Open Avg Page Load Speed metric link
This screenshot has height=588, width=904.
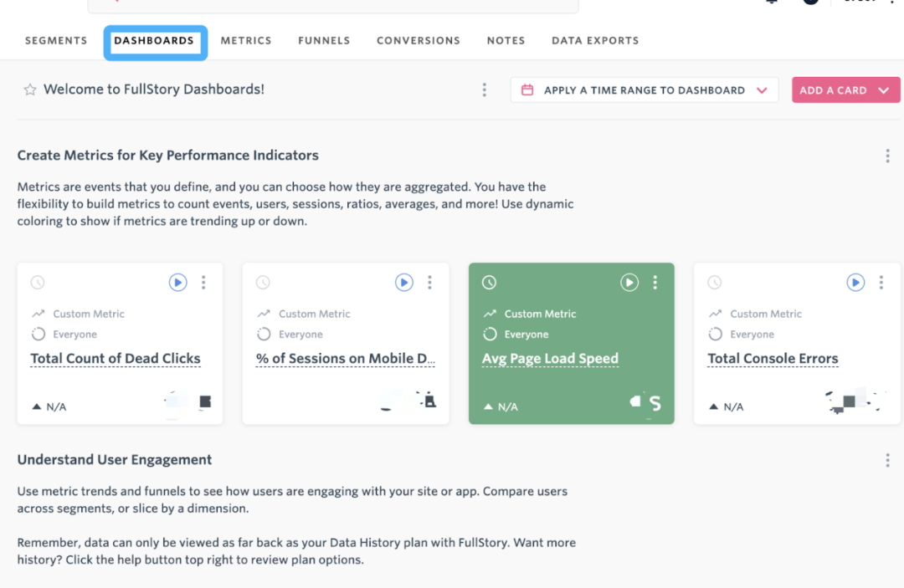tap(550, 358)
